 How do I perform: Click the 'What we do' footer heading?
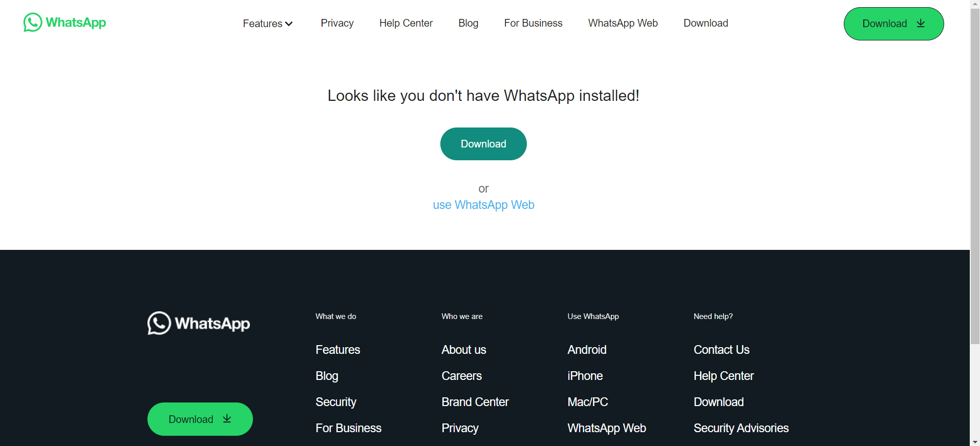pos(336,316)
